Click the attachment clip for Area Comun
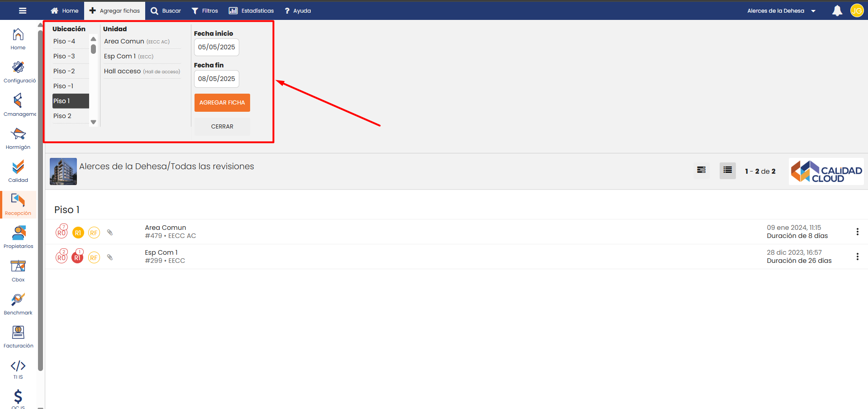The image size is (868, 409). tap(109, 233)
